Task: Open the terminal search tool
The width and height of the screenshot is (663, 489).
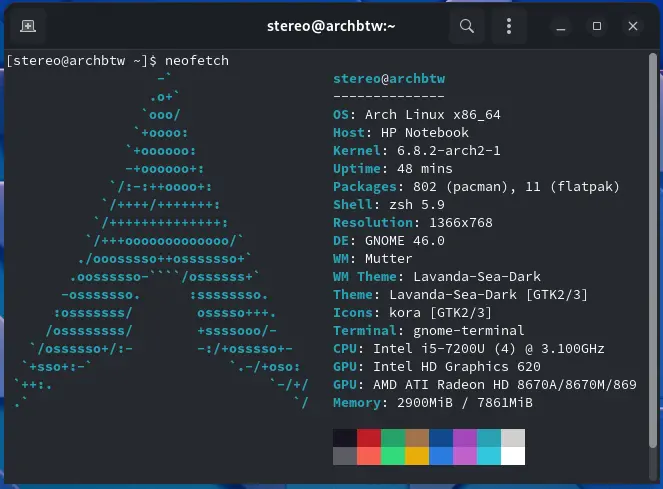Action: [x=467, y=26]
